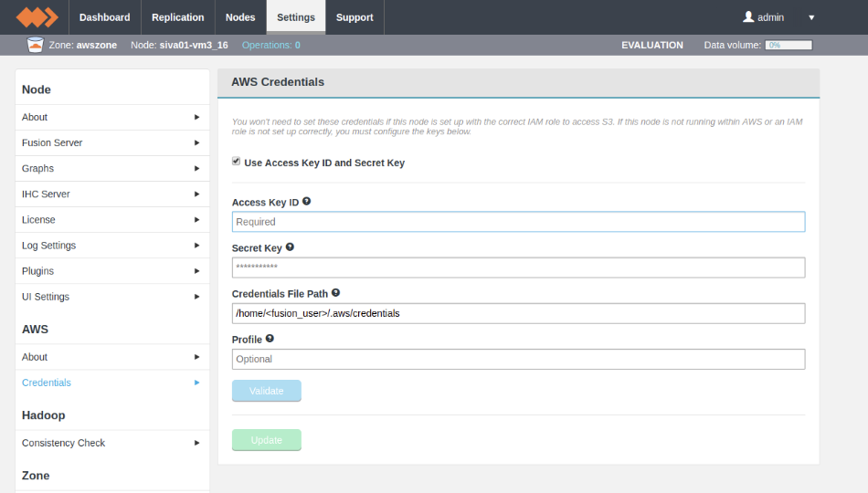
Task: Click the AWS Credentials panel heading
Action: [278, 82]
